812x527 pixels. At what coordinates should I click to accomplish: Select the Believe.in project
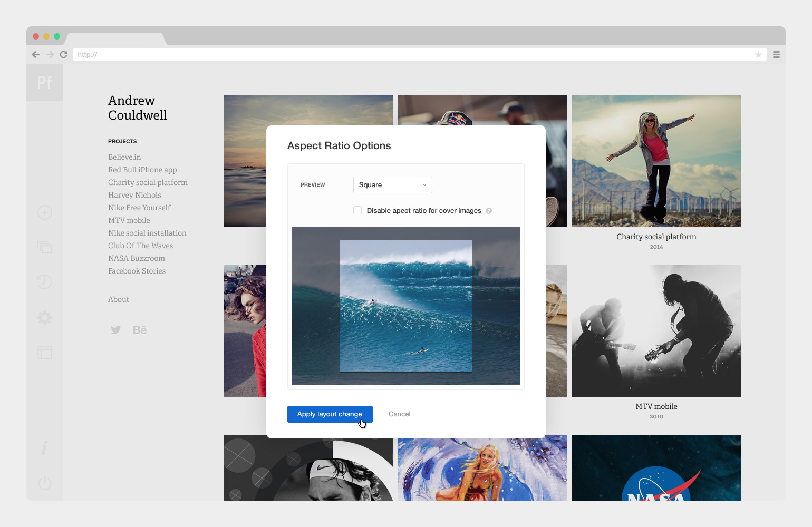[124, 157]
